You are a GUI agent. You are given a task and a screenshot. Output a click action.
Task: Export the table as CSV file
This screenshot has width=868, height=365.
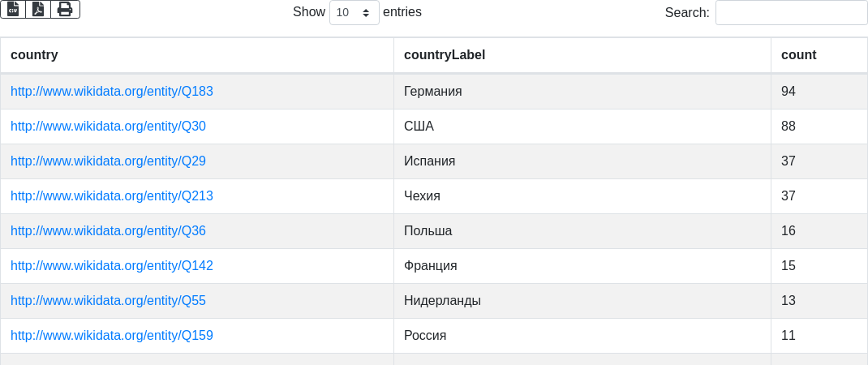click(x=13, y=10)
